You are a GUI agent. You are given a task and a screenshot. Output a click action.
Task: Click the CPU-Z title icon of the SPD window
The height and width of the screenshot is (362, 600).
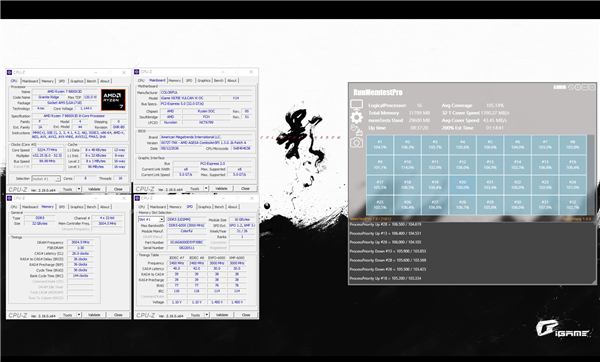click(x=137, y=198)
